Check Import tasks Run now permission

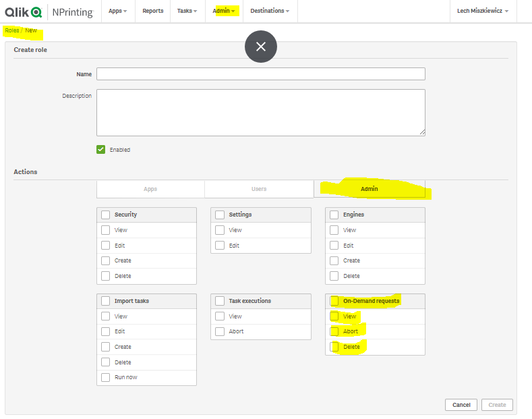pos(105,377)
